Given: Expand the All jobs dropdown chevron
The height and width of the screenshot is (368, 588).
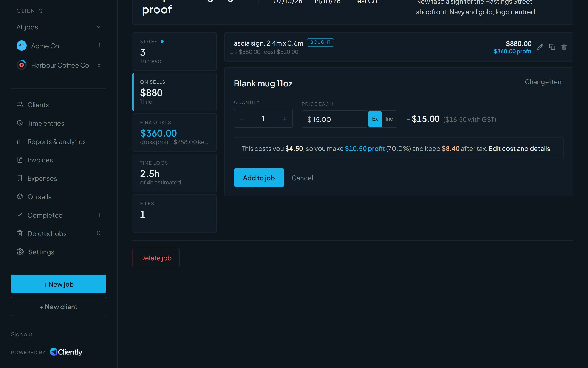Looking at the screenshot, I should (x=98, y=27).
